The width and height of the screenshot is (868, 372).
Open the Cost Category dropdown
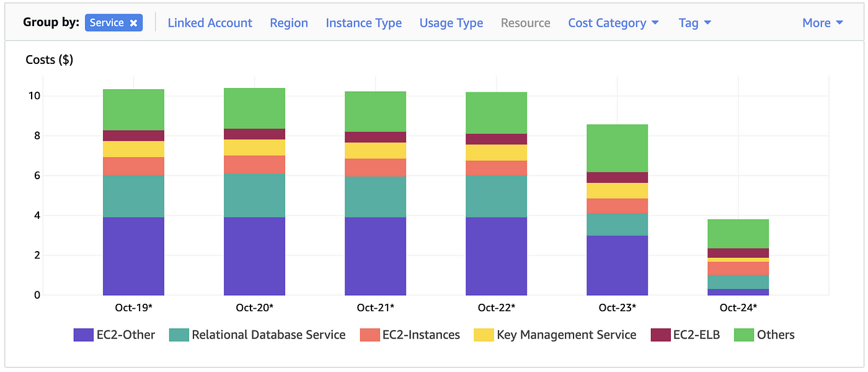click(x=613, y=23)
